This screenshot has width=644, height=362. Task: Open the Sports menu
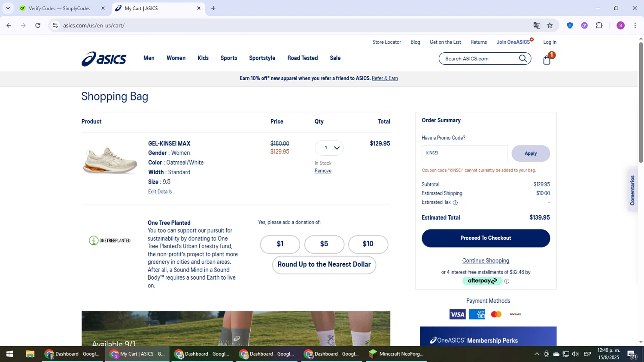[229, 58]
